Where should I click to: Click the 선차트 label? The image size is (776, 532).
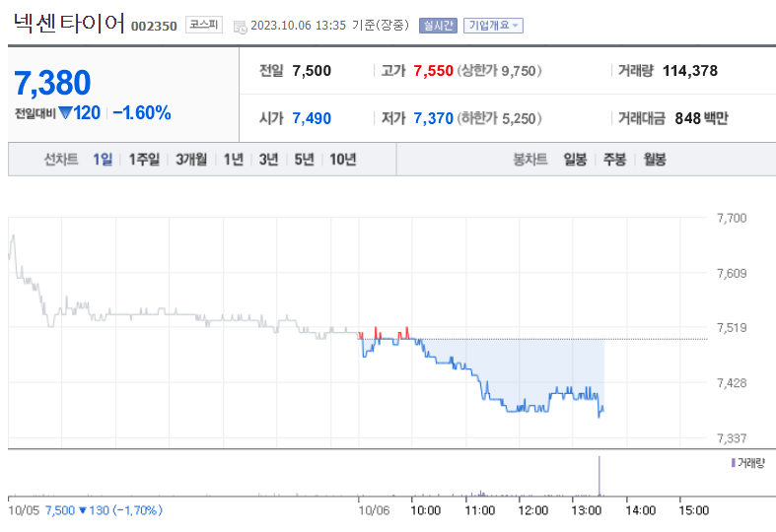tap(61, 160)
